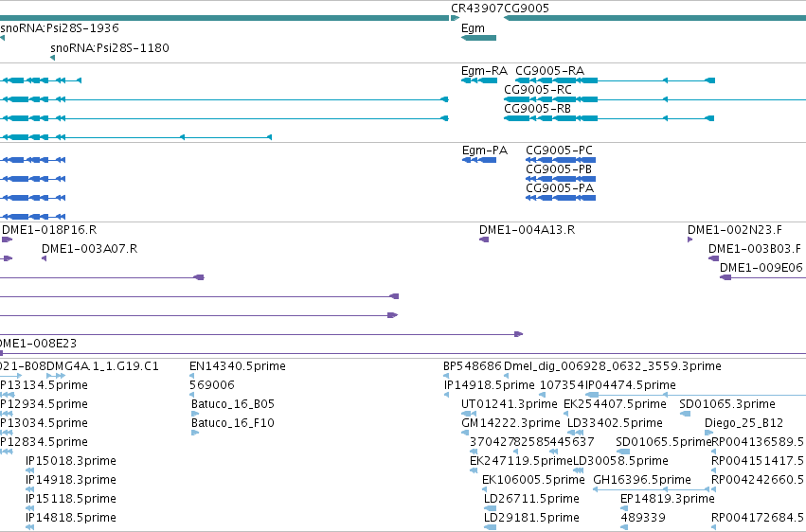
Task: Click the EK106005.5prime EST label
Action: pyautogui.click(x=533, y=480)
